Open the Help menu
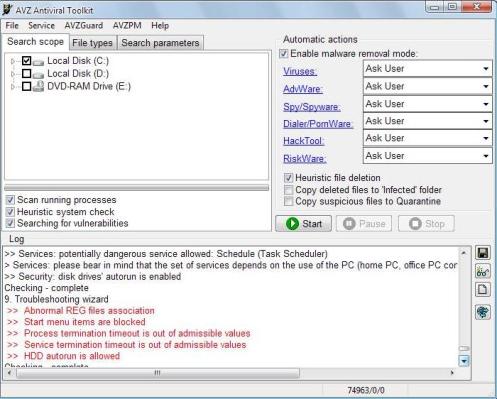The width and height of the screenshot is (497, 399). (x=160, y=25)
